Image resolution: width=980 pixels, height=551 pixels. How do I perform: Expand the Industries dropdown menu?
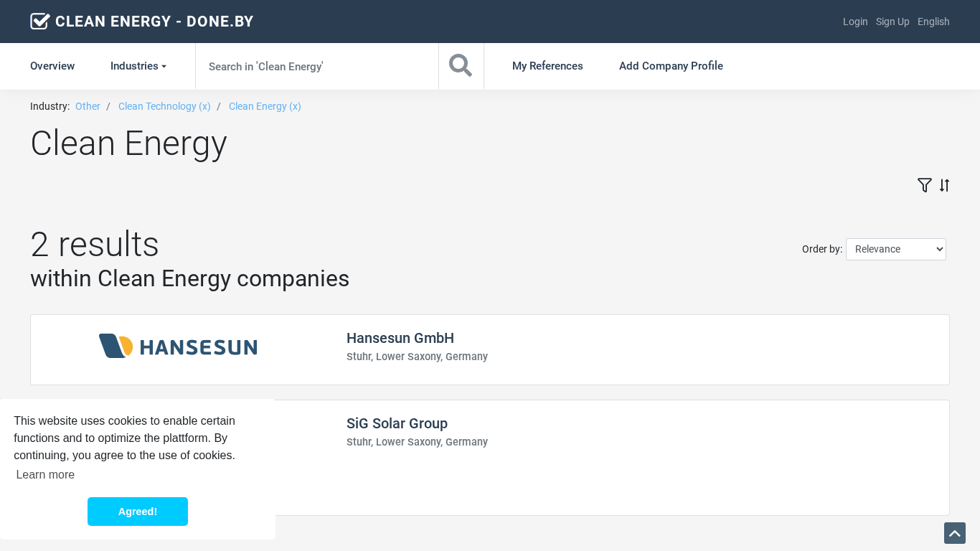[x=138, y=66]
